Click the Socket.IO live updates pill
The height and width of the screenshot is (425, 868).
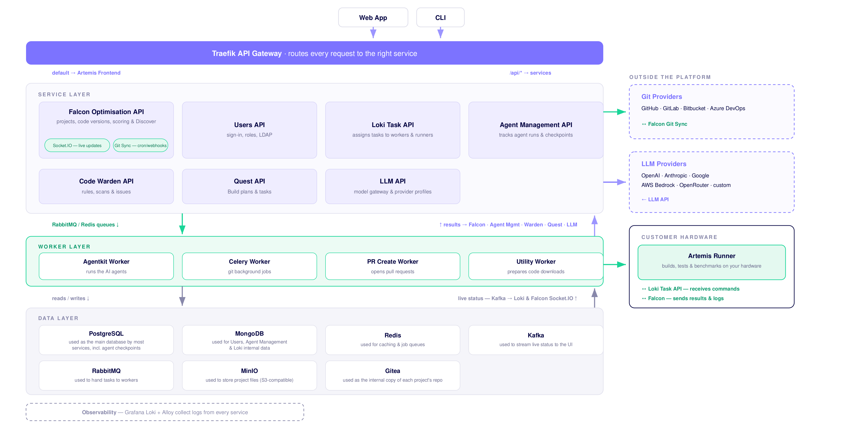pyautogui.click(x=77, y=145)
